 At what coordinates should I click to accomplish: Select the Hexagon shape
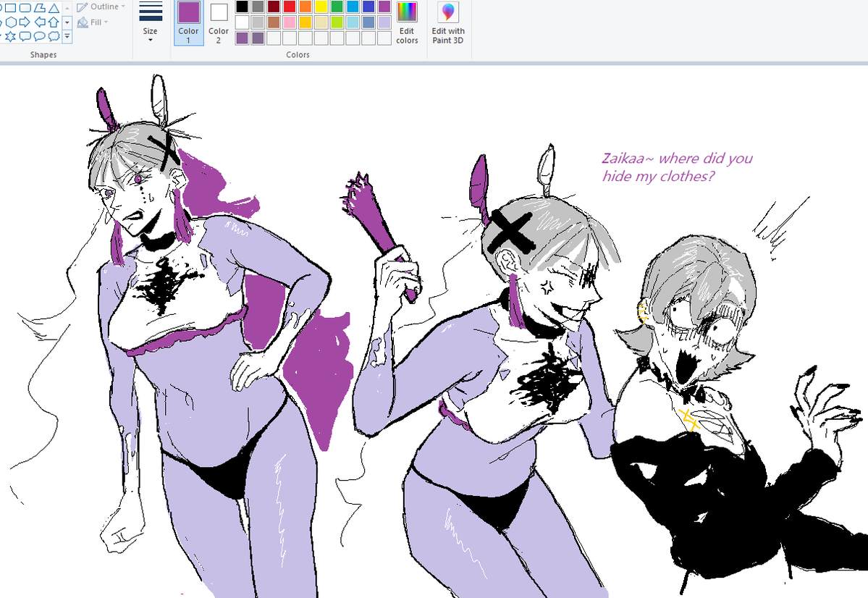[11, 22]
